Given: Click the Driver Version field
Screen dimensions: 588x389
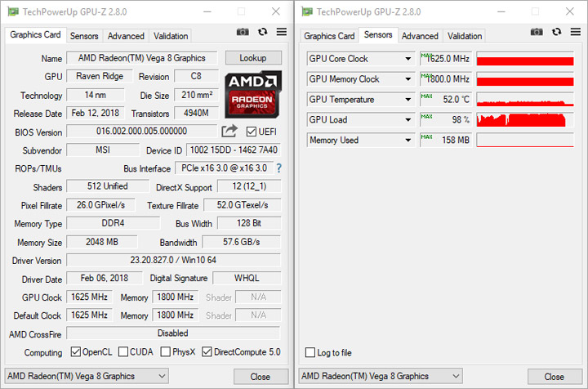Looking at the screenshot, I should point(173,260).
